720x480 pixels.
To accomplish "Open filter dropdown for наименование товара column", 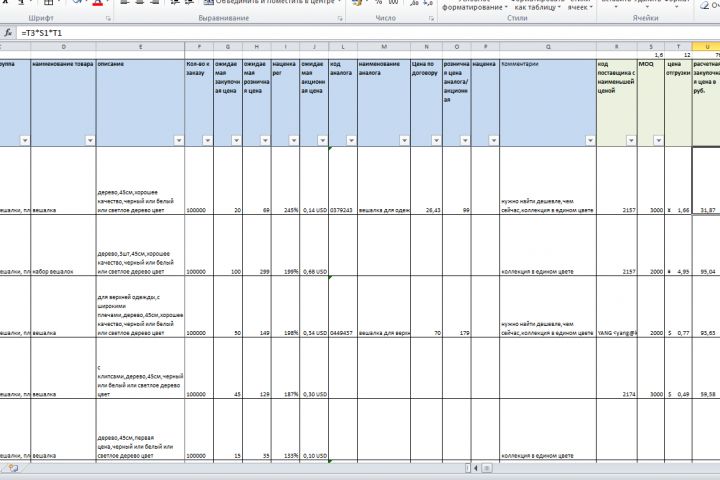I will click(90, 141).
